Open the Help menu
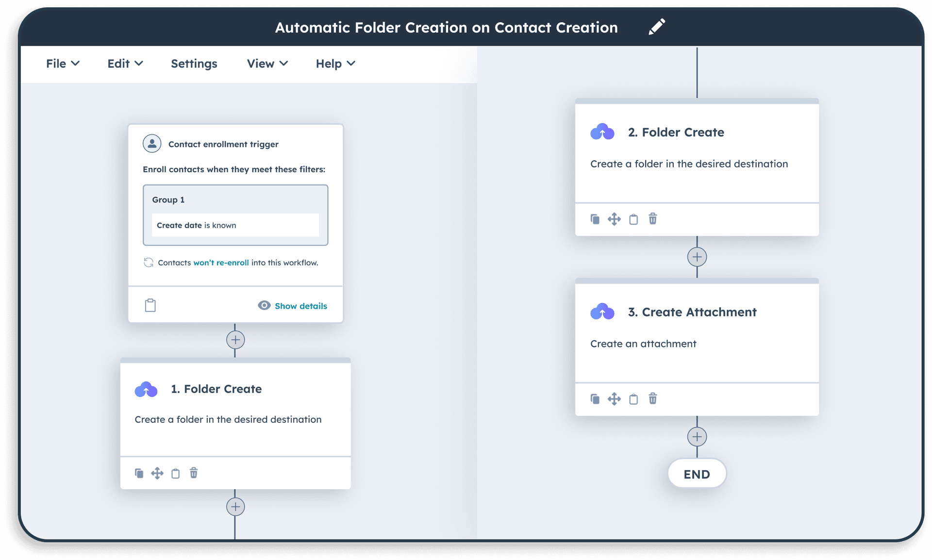Image resolution: width=932 pixels, height=560 pixels. (x=335, y=64)
